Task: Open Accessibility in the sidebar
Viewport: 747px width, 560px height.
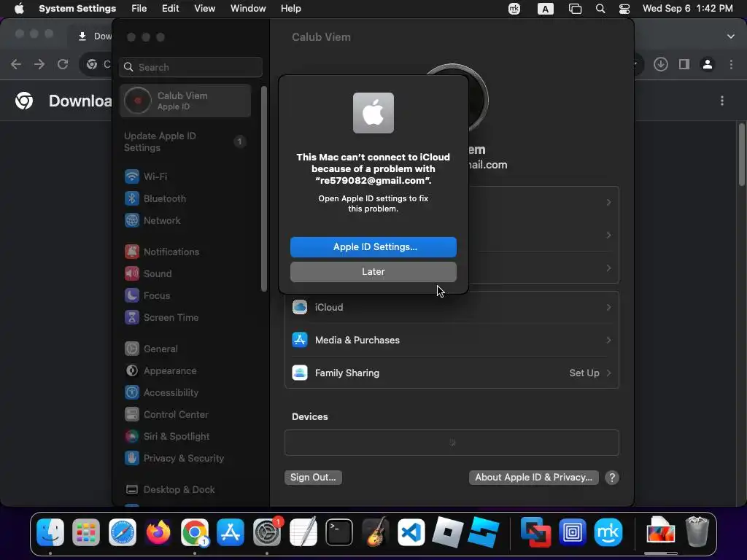Action: click(186, 393)
